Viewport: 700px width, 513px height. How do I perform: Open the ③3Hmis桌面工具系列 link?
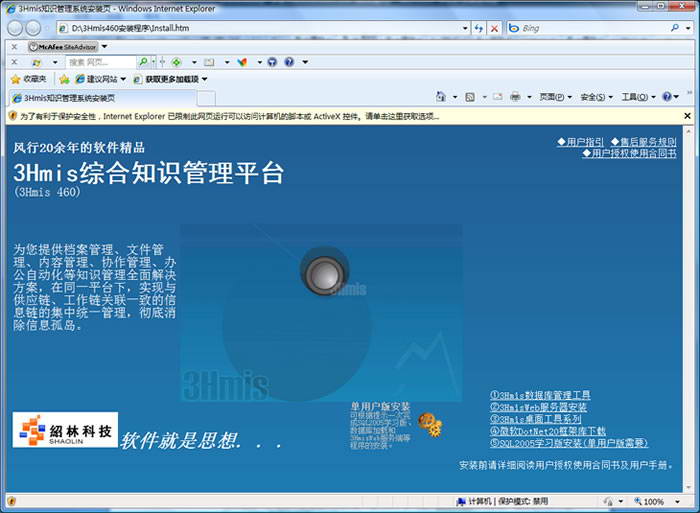(x=535, y=419)
